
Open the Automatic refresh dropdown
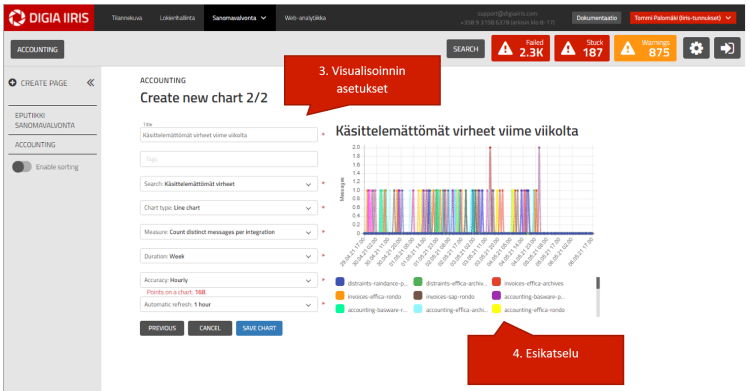229,304
